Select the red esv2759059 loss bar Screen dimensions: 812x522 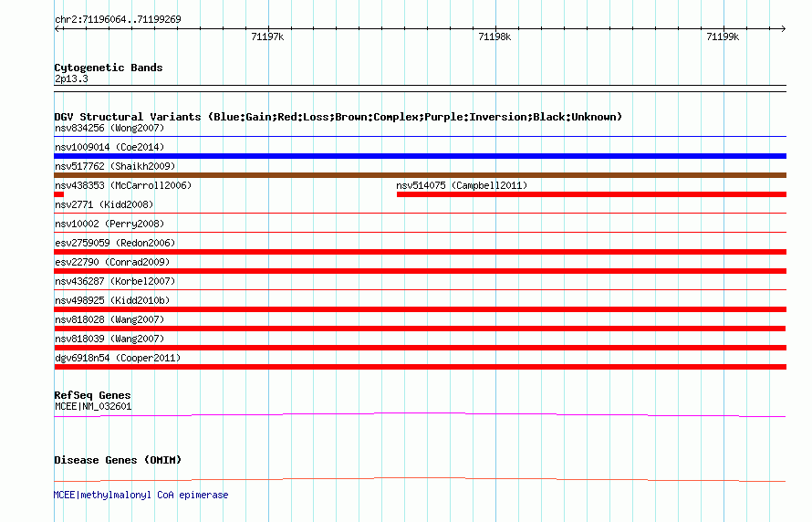420,252
